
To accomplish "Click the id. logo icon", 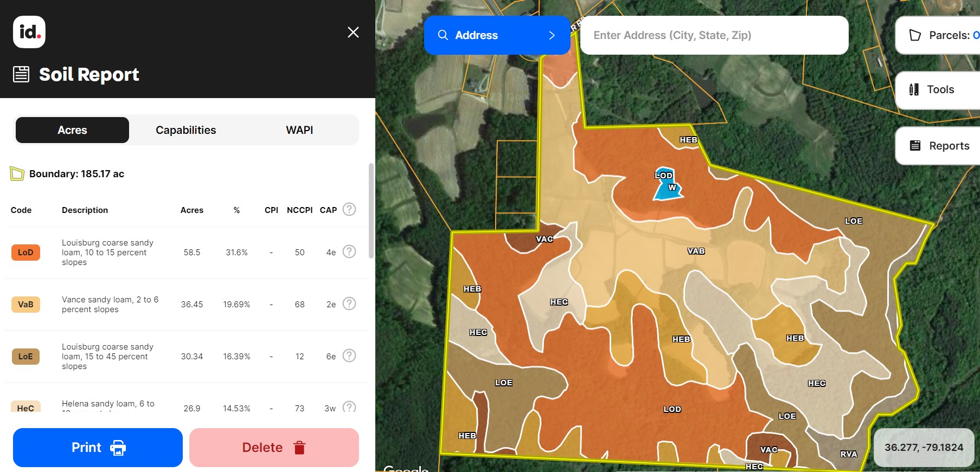I will (x=29, y=32).
